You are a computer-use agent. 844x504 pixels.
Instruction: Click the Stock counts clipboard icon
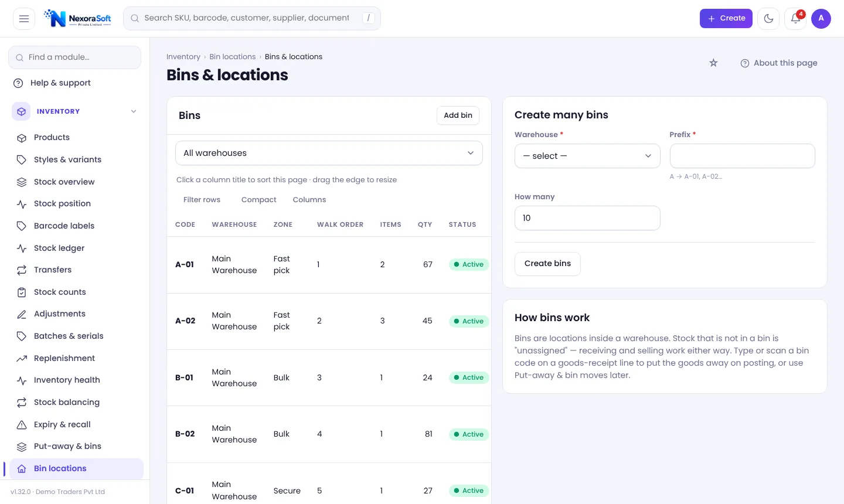pyautogui.click(x=22, y=292)
